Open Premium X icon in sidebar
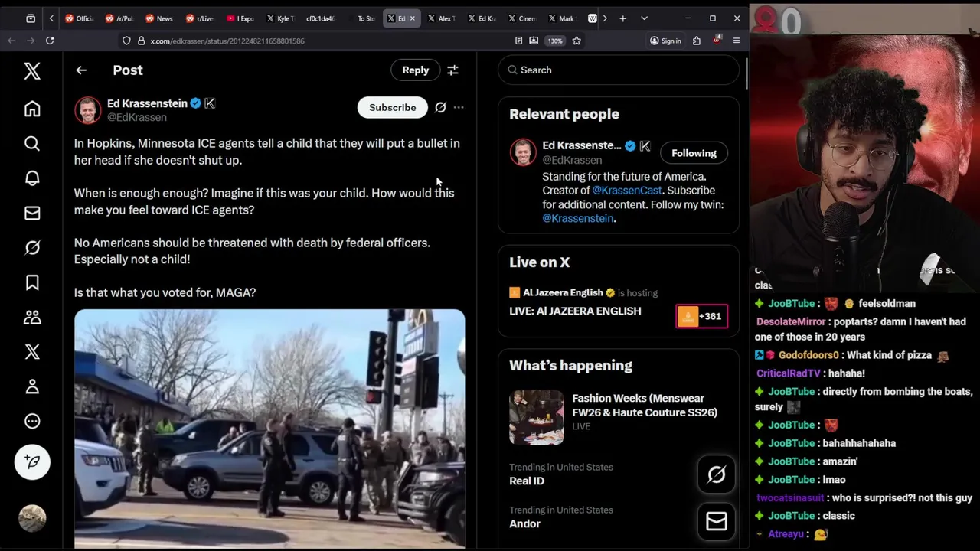The height and width of the screenshot is (551, 980). (32, 352)
